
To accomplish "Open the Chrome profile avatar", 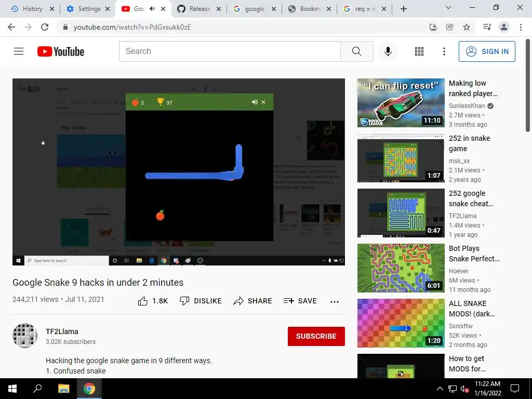I will pyautogui.click(x=504, y=27).
